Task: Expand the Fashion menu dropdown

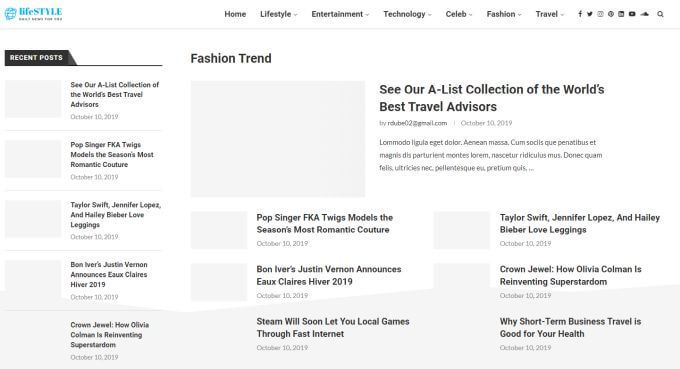Action: coord(504,14)
